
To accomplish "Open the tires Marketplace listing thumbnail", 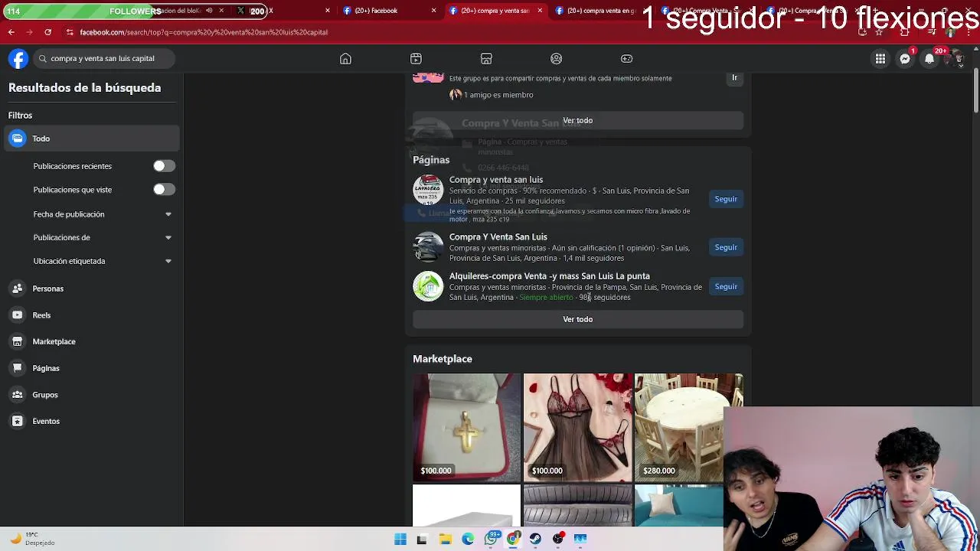I will pyautogui.click(x=578, y=505).
